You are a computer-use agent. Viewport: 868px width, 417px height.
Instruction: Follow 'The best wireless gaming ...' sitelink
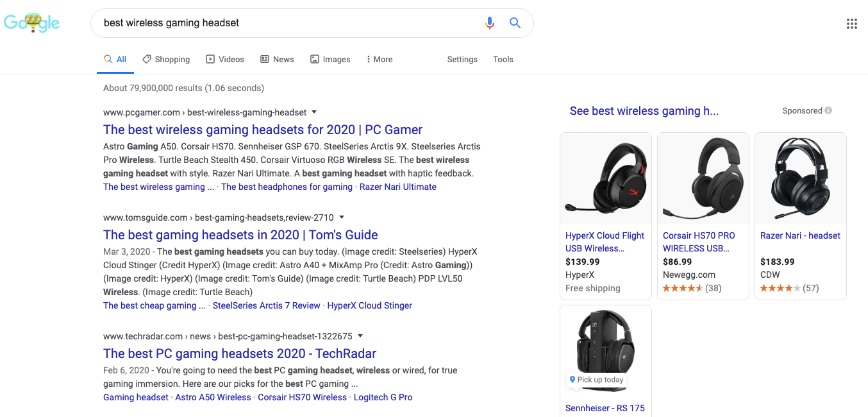[158, 187]
